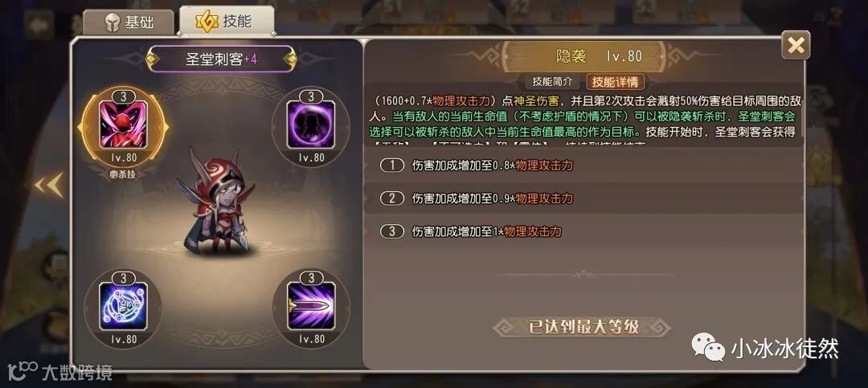
Task: Go to previous hero with left arrows
Action: coord(49,185)
